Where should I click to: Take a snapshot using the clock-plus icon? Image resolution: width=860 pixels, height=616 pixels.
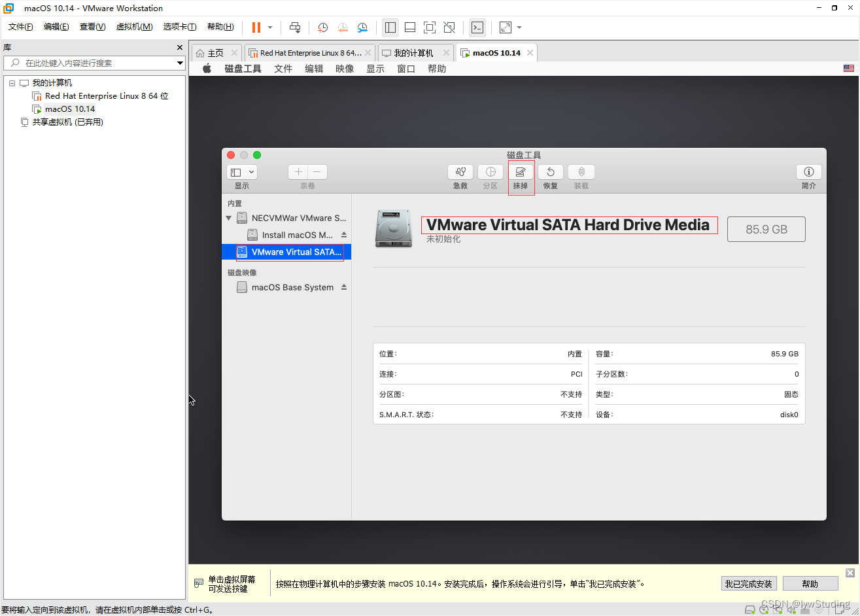[x=322, y=27]
